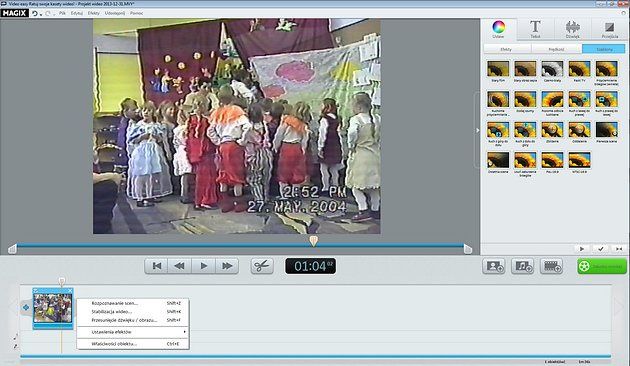
Task: Choose the Poziome odbicie lustrzane template
Action: [x=552, y=99]
